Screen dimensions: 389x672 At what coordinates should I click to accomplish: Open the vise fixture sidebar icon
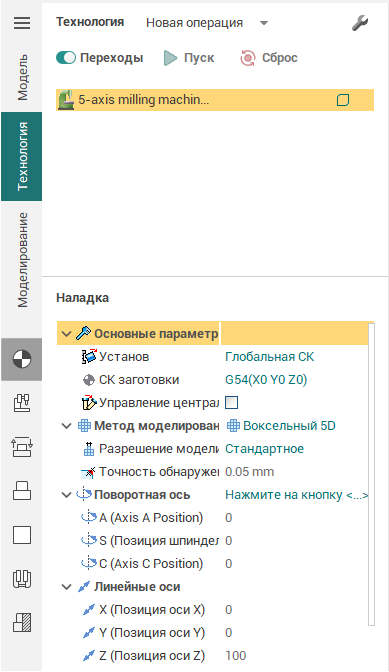[x=22, y=579]
